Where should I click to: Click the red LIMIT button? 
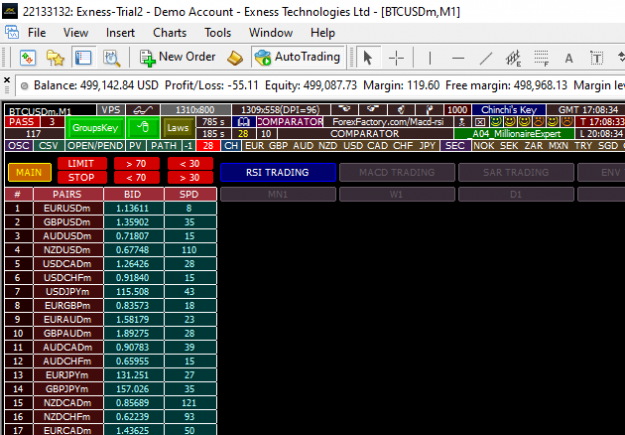(81, 163)
